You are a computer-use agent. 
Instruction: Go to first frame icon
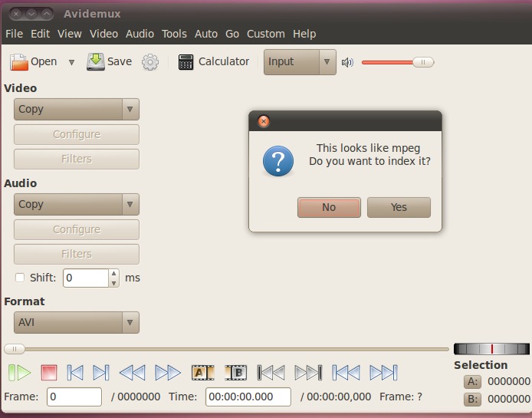[x=346, y=373]
